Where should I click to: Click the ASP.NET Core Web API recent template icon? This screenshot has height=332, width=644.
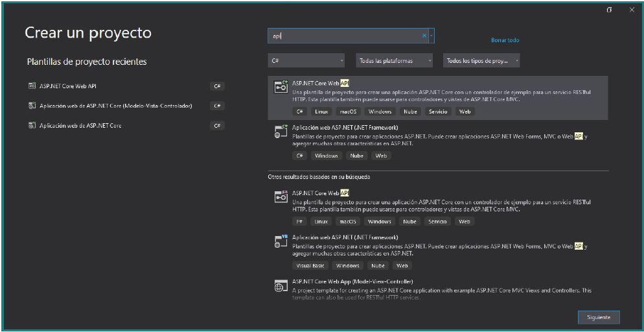coord(32,86)
